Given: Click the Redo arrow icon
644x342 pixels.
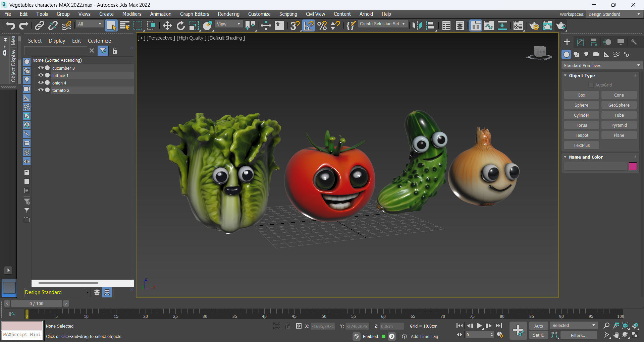Looking at the screenshot, I should 24,25.
